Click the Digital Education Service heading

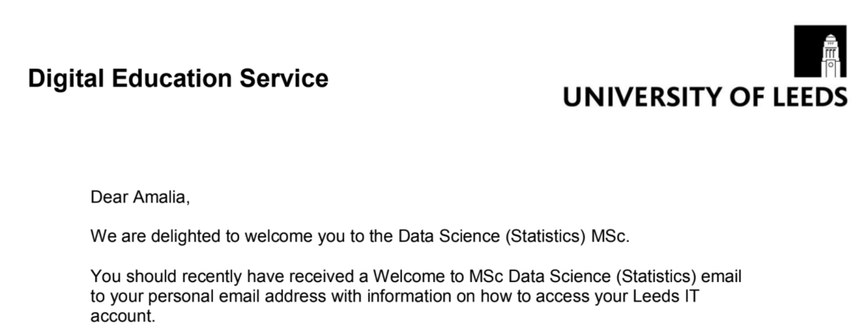click(x=178, y=79)
